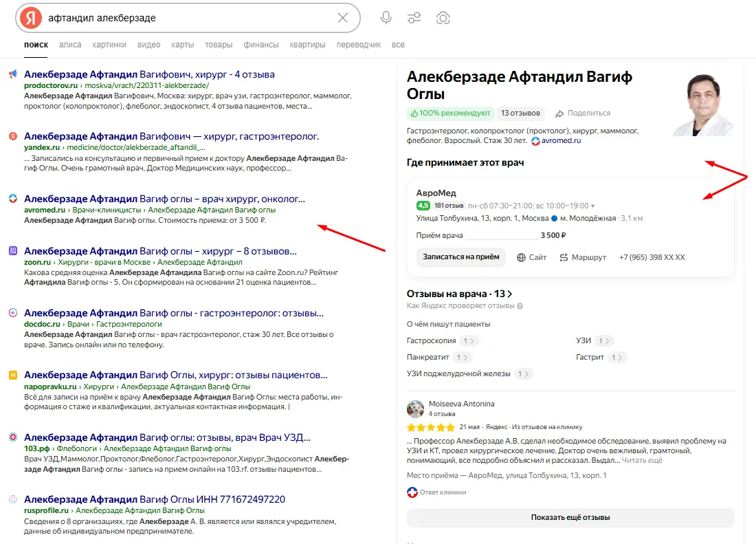
Task: Click search field with 'афтандил алекберзаде'
Action: 188,18
